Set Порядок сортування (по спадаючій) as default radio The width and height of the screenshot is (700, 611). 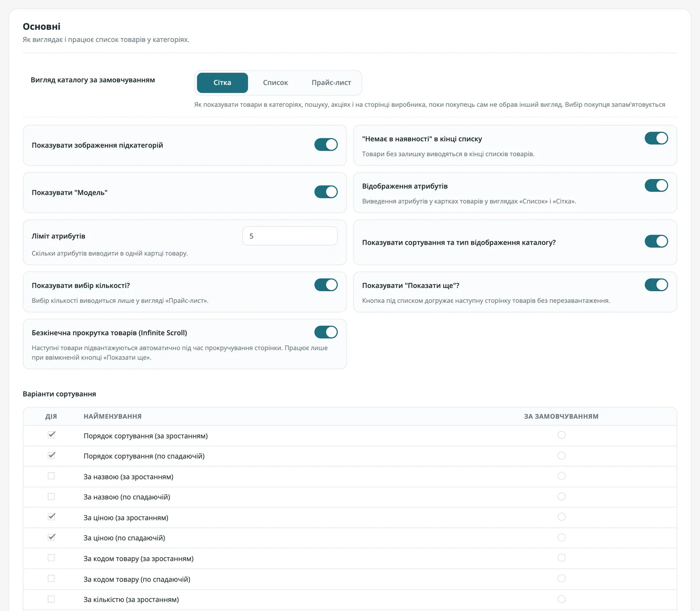coord(562,456)
